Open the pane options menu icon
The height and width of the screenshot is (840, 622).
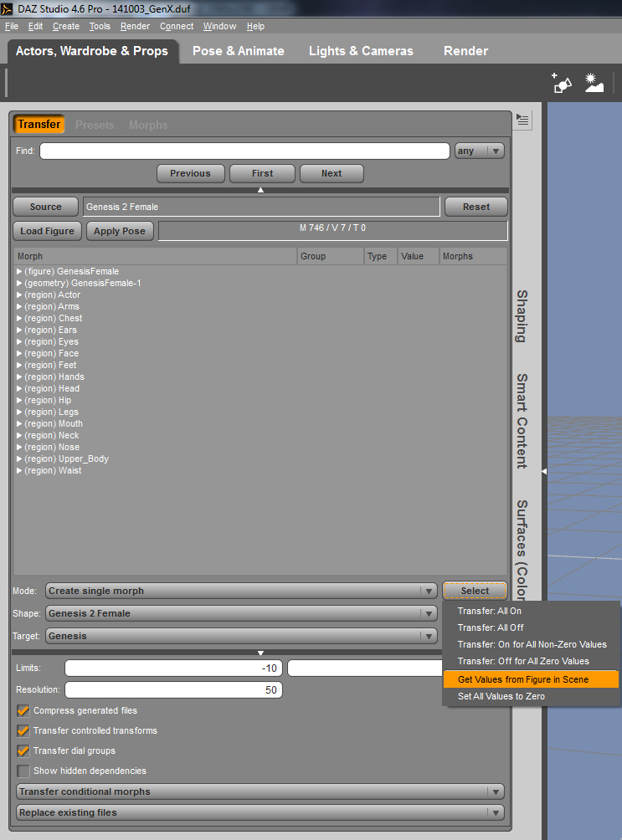click(x=522, y=120)
